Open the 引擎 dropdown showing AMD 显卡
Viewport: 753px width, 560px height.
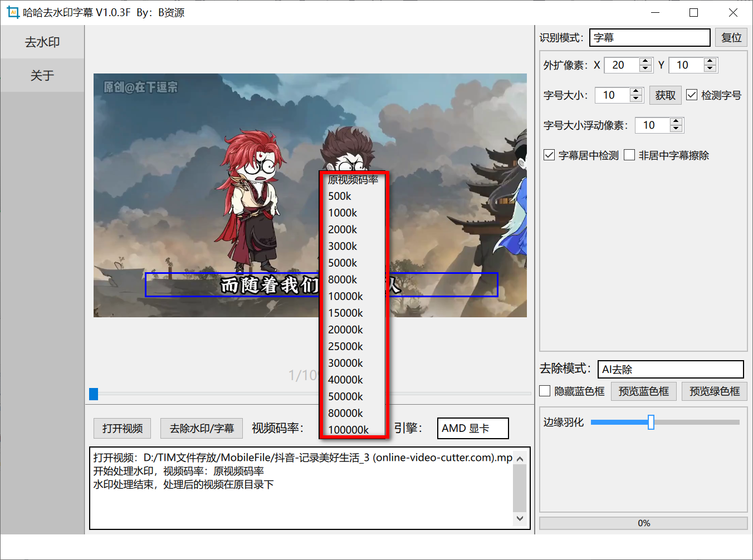[473, 428]
